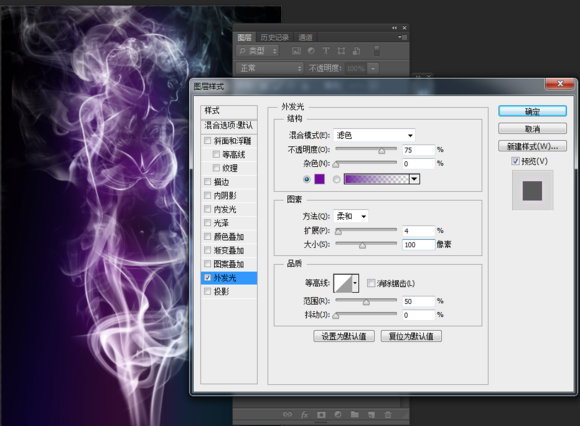Image resolution: width=580 pixels, height=426 pixels.
Task: Open the 等高线 contour picker arrow
Action: pyautogui.click(x=355, y=283)
